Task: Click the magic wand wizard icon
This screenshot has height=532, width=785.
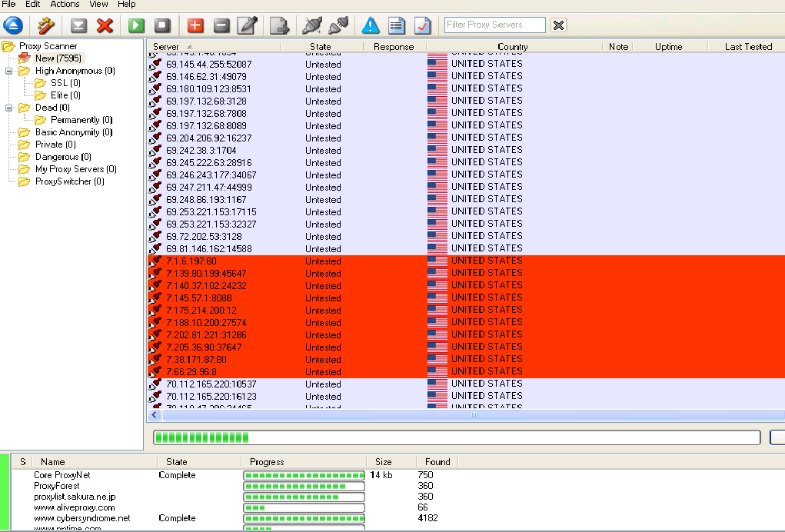Action: (45, 25)
